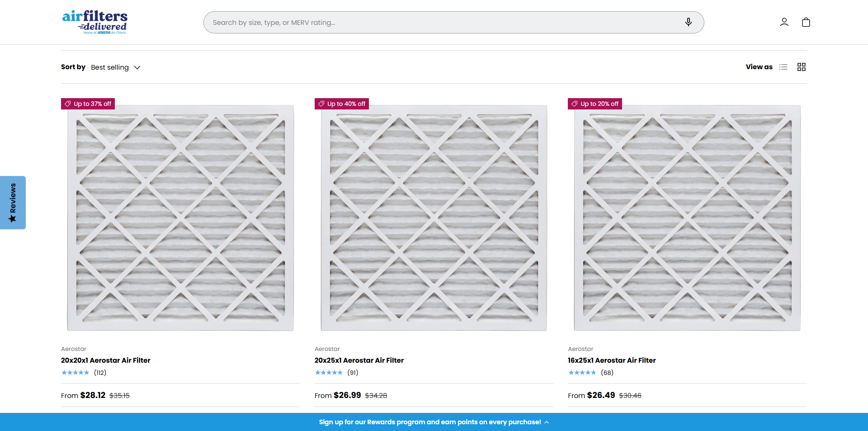The width and height of the screenshot is (868, 431).
Task: Click the (68) reviews count link
Action: pyautogui.click(x=607, y=372)
